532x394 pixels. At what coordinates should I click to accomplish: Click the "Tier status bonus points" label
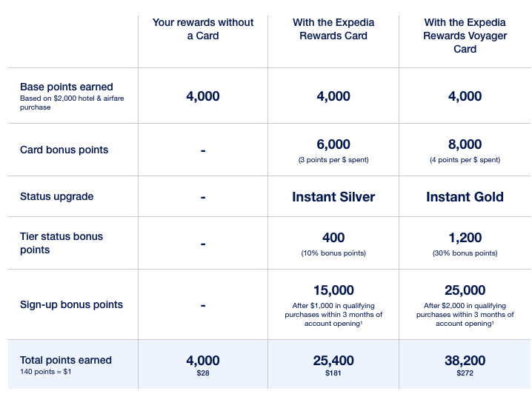tap(61, 243)
